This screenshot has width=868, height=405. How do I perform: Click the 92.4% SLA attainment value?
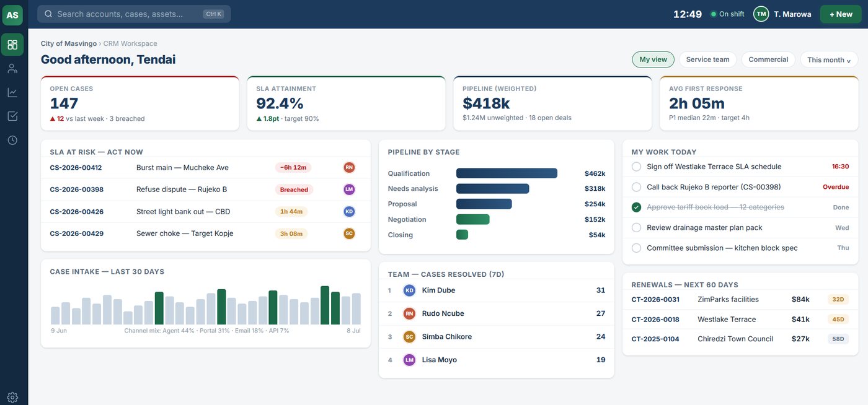pos(280,103)
